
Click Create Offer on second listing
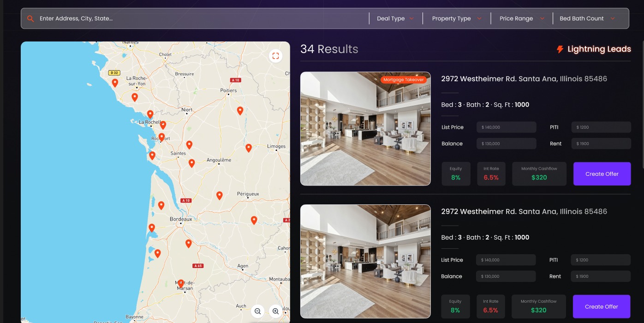pyautogui.click(x=602, y=306)
